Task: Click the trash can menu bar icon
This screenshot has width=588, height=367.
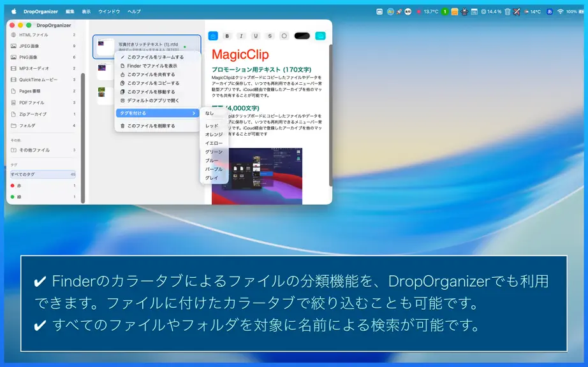Action: click(x=508, y=11)
